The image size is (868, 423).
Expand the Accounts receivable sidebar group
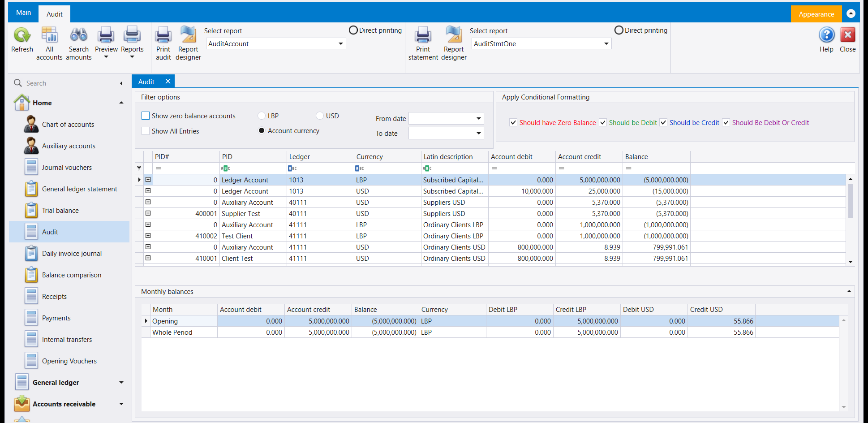121,404
